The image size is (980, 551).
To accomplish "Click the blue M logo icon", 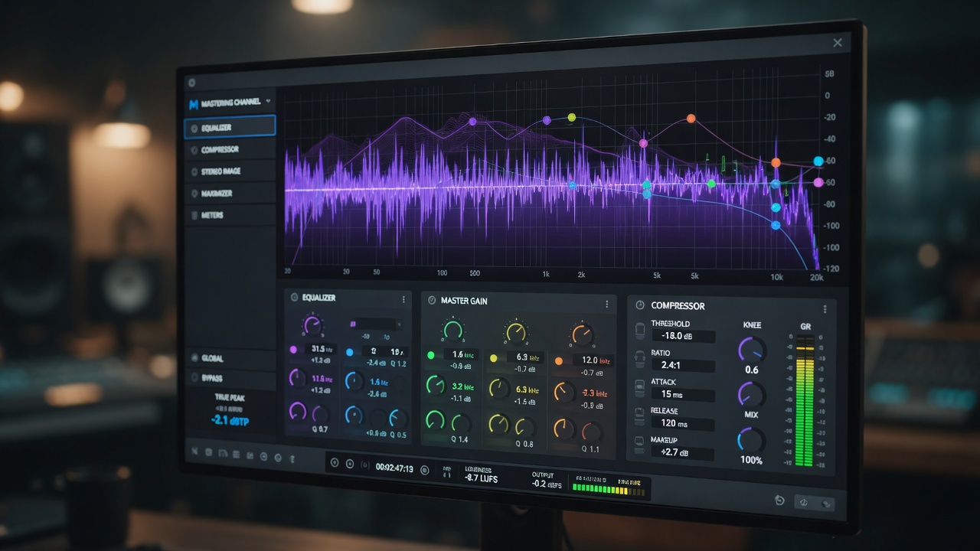I will [193, 103].
